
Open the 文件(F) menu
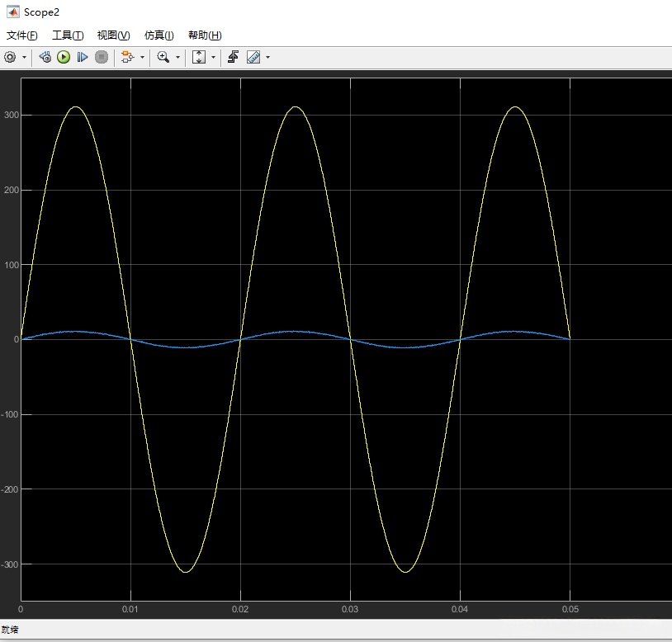pyautogui.click(x=22, y=35)
